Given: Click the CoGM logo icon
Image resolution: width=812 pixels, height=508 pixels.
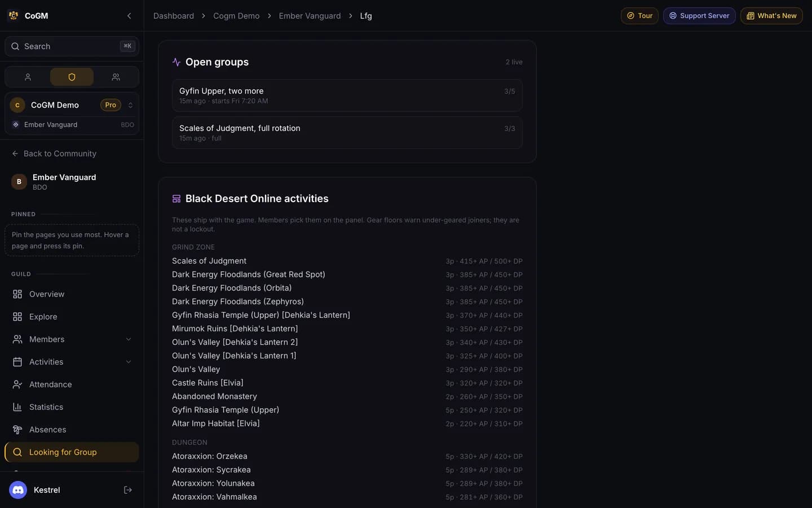Looking at the screenshot, I should (x=14, y=16).
